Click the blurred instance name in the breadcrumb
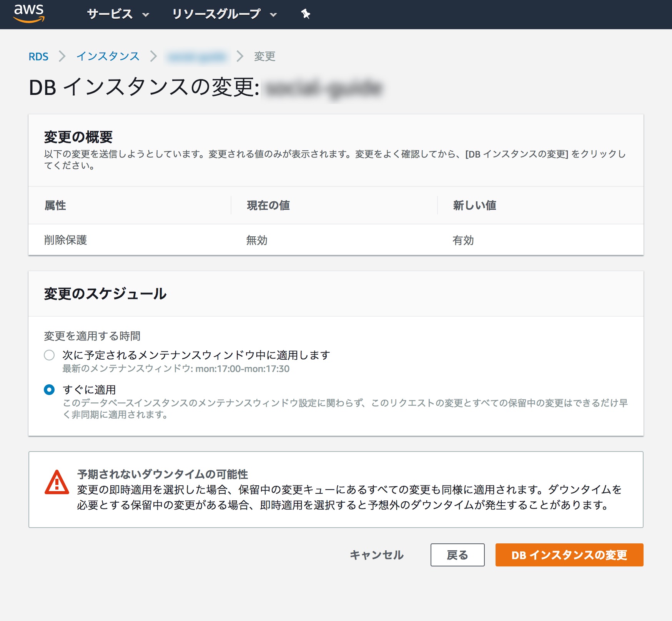672x621 pixels. [197, 56]
